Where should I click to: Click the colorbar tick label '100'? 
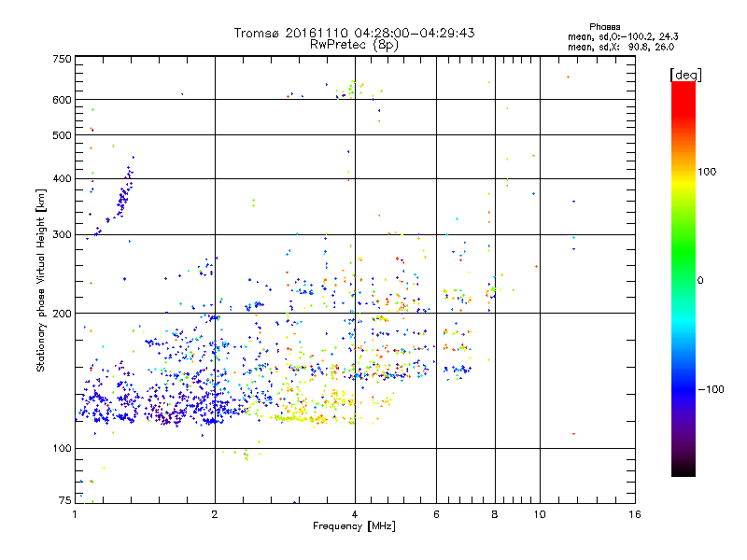coord(707,172)
